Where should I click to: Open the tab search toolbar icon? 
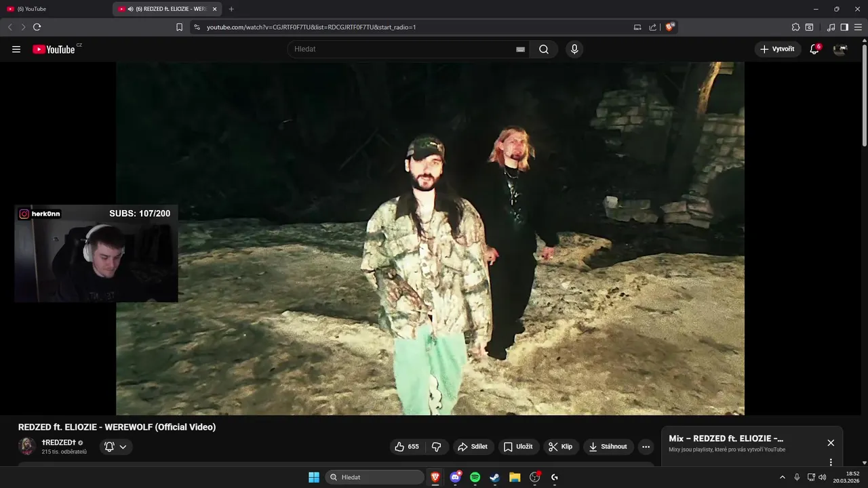tap(809, 27)
